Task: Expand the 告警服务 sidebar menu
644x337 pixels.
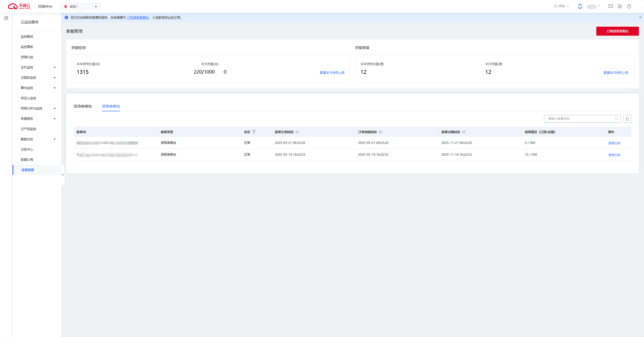Action: (38, 119)
